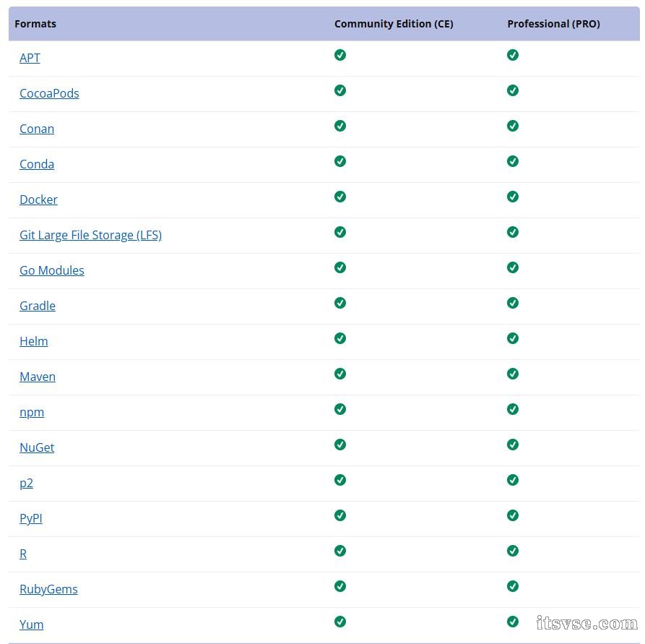645x644 pixels.
Task: Open the CocoaPods format link
Action: coord(49,93)
